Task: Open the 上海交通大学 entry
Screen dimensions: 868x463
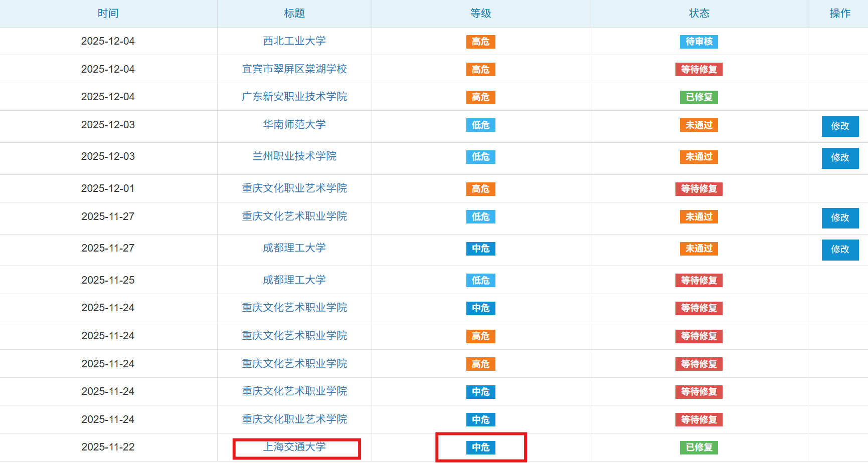Action: (x=294, y=447)
